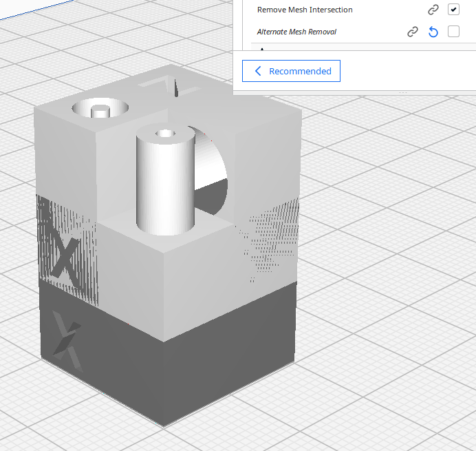Reset Alternate Mesh Removal with revert arrow
The height and width of the screenshot is (451, 476).
[x=433, y=32]
